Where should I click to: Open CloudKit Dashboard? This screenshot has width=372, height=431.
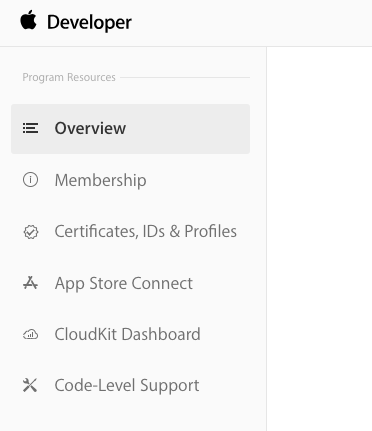(x=127, y=334)
